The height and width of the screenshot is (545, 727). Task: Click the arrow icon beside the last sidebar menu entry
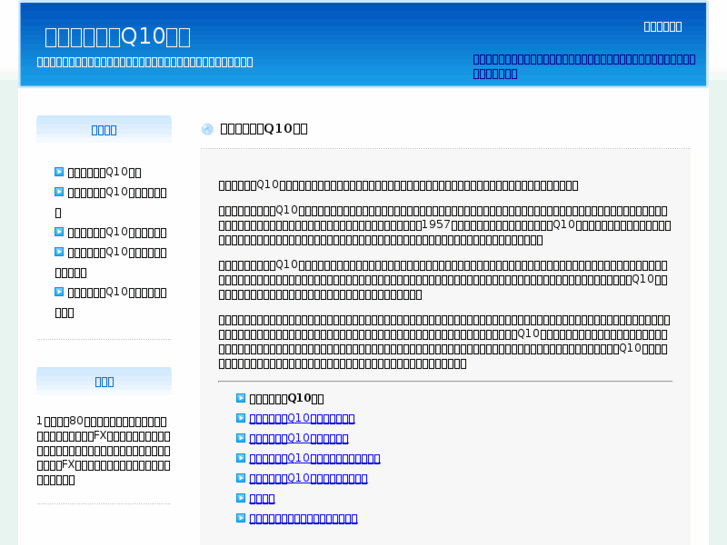59,291
